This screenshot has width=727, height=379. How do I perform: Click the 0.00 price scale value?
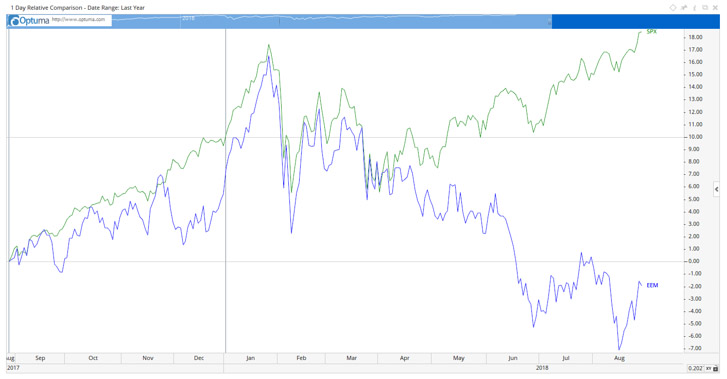695,261
